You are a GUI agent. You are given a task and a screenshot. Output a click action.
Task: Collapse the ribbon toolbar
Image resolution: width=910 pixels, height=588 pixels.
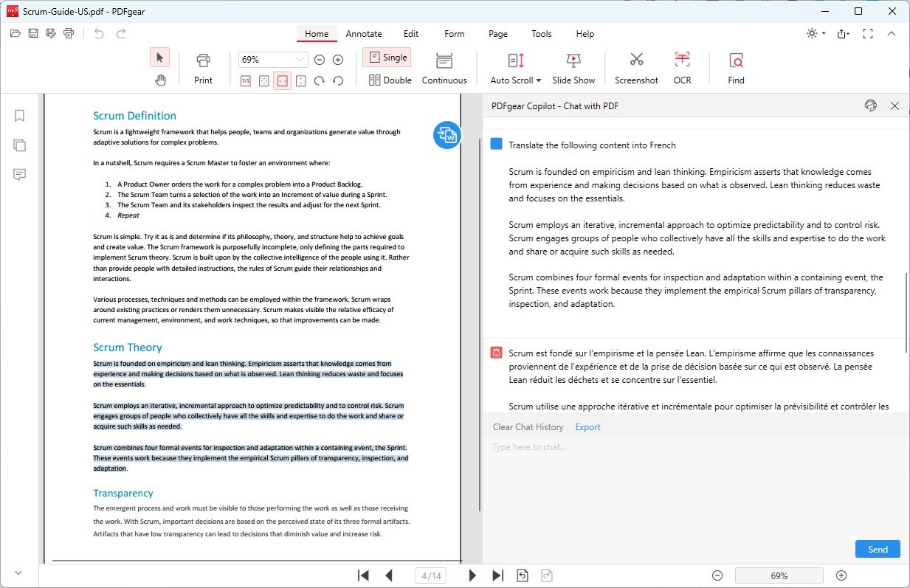(892, 33)
